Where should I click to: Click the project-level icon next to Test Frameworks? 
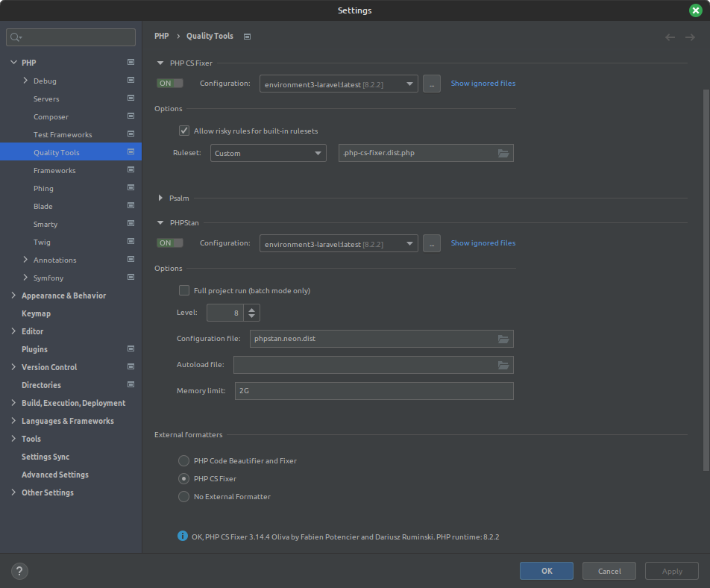[131, 134]
